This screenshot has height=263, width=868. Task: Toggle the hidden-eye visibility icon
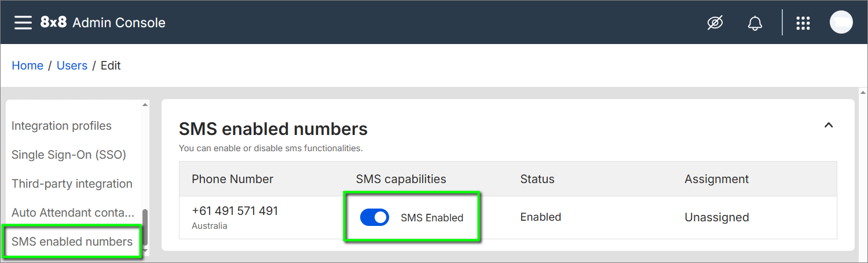[x=715, y=23]
